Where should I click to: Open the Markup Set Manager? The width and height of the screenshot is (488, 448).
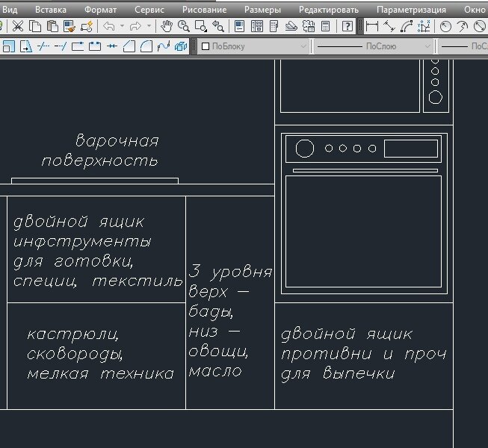point(309,26)
